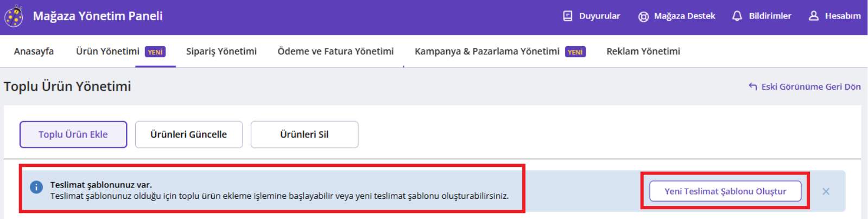Click the Mağaza Destek lifebuoy icon

pyautogui.click(x=643, y=16)
